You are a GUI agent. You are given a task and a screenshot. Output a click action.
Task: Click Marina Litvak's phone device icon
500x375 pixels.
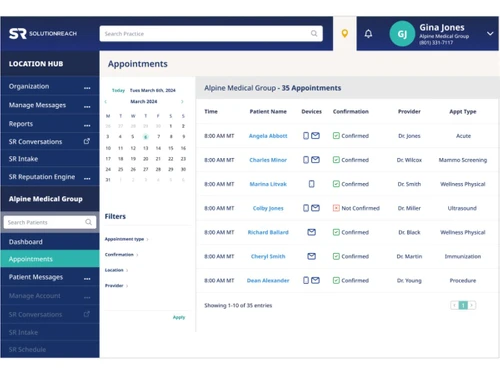pyautogui.click(x=311, y=184)
